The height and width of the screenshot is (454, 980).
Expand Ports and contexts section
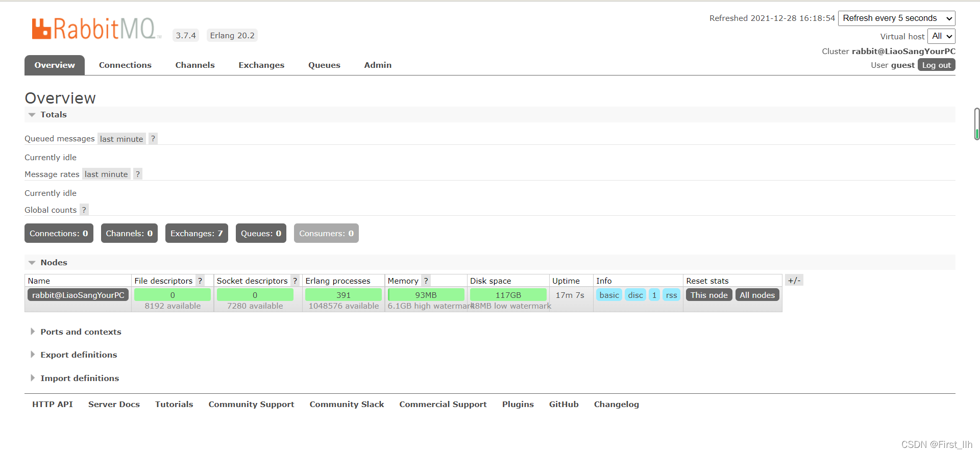(x=81, y=332)
